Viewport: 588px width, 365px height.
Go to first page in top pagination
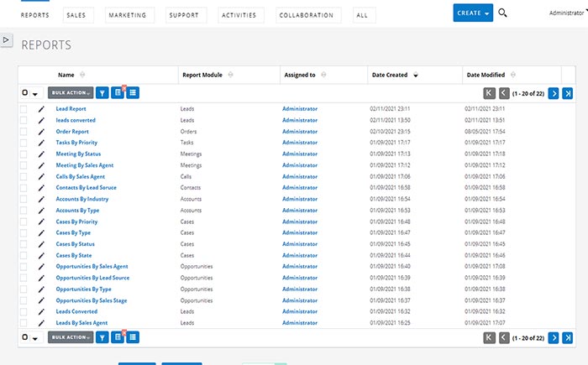[489, 93]
